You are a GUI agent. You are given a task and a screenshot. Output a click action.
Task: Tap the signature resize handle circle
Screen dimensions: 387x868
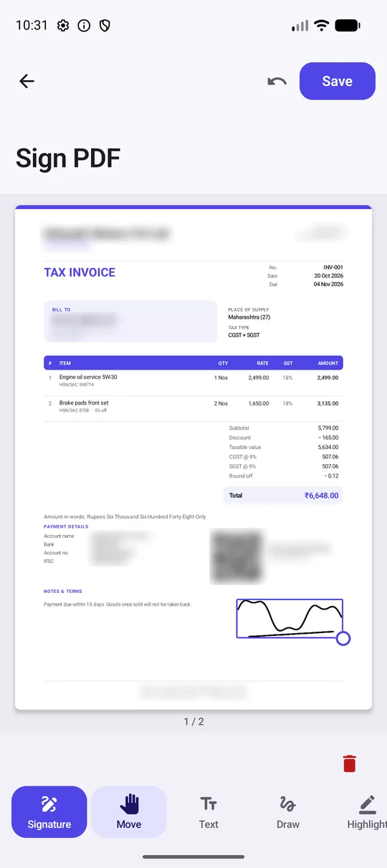coord(343,638)
